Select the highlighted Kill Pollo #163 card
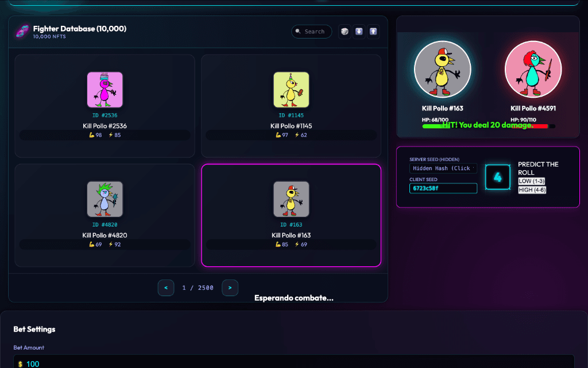This screenshot has height=368, width=588. pyautogui.click(x=291, y=215)
